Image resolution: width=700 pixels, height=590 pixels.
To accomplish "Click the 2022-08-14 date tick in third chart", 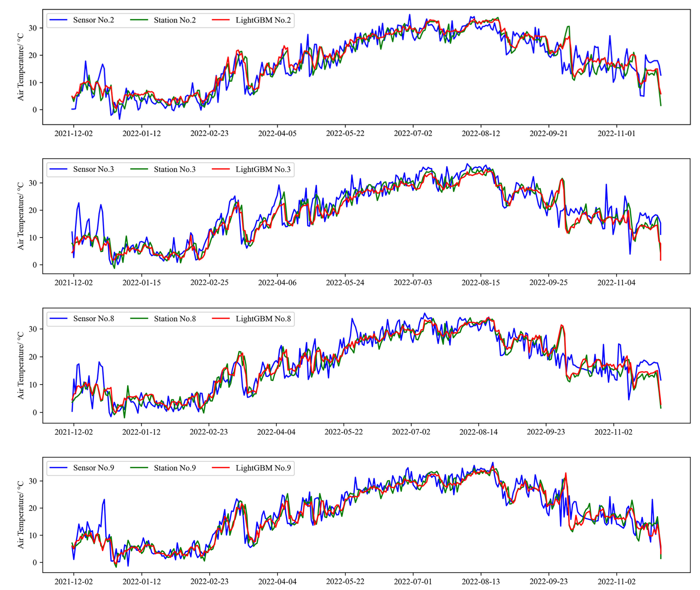I will (478, 432).
